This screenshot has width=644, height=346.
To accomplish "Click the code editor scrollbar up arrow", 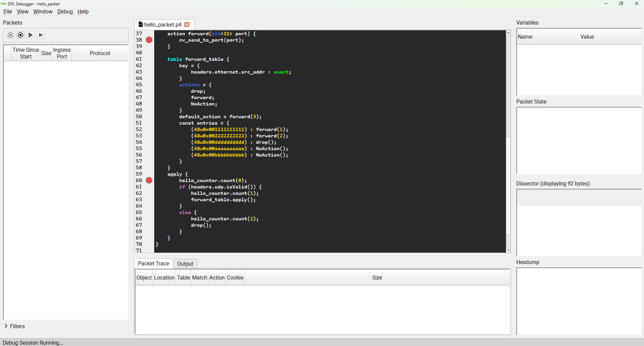I will (508, 33).
